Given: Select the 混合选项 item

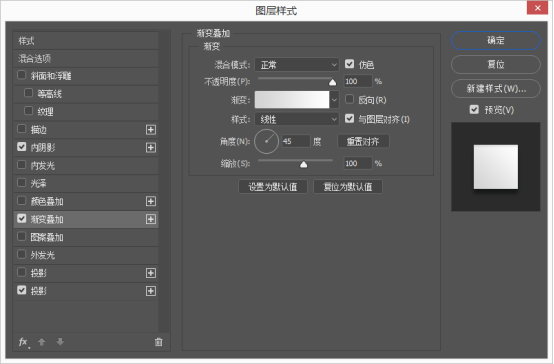Looking at the screenshot, I should pyautogui.click(x=86, y=58).
